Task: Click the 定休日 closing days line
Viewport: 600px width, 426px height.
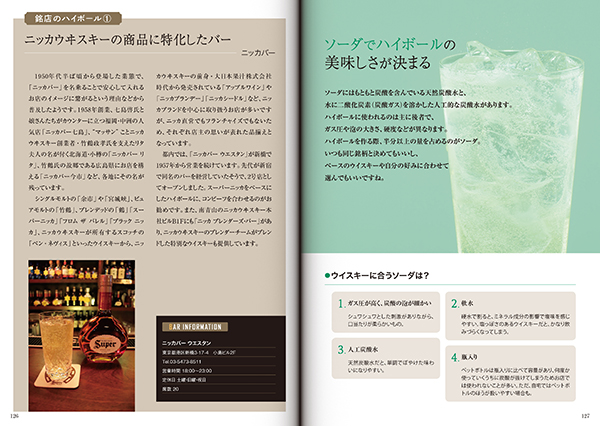Action: [184, 380]
